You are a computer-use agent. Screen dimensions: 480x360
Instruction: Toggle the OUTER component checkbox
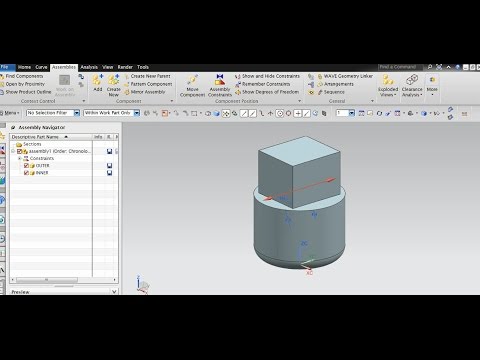coord(26,166)
